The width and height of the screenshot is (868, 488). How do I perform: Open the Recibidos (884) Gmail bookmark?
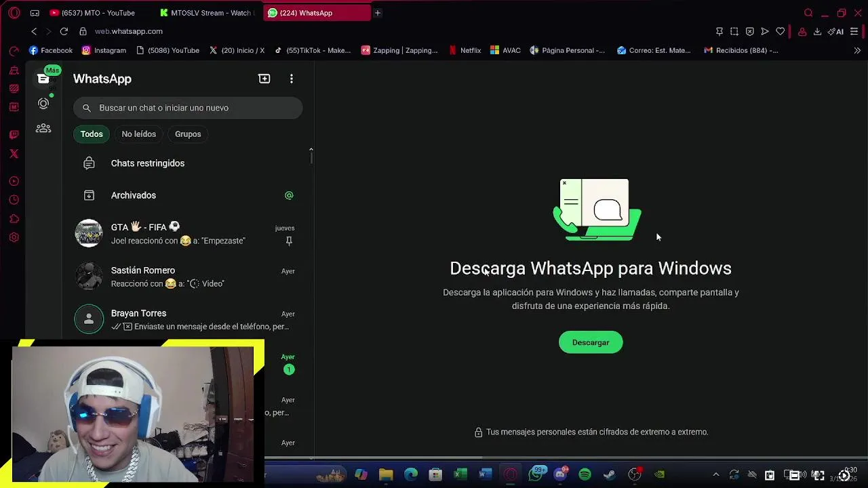pyautogui.click(x=741, y=50)
